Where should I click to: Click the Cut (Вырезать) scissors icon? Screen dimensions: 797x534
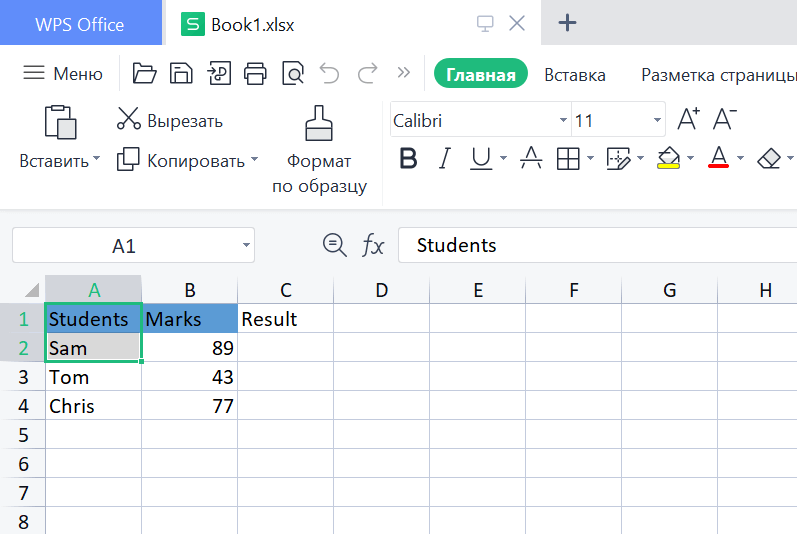pos(129,120)
